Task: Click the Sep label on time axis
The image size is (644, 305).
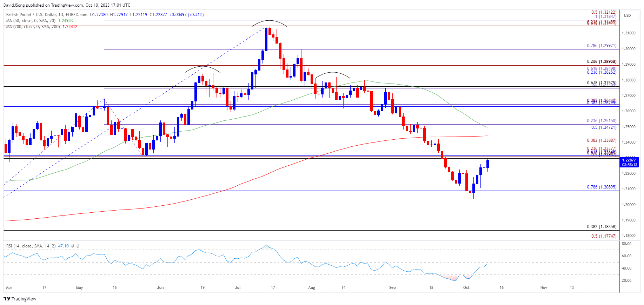Action: 392,288
